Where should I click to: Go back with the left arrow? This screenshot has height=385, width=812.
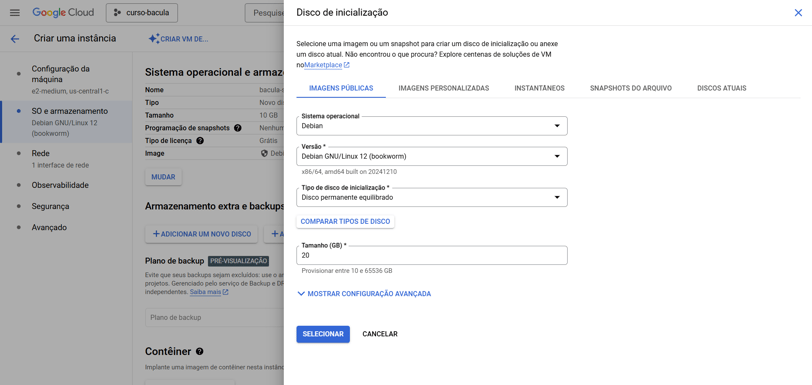tap(15, 38)
